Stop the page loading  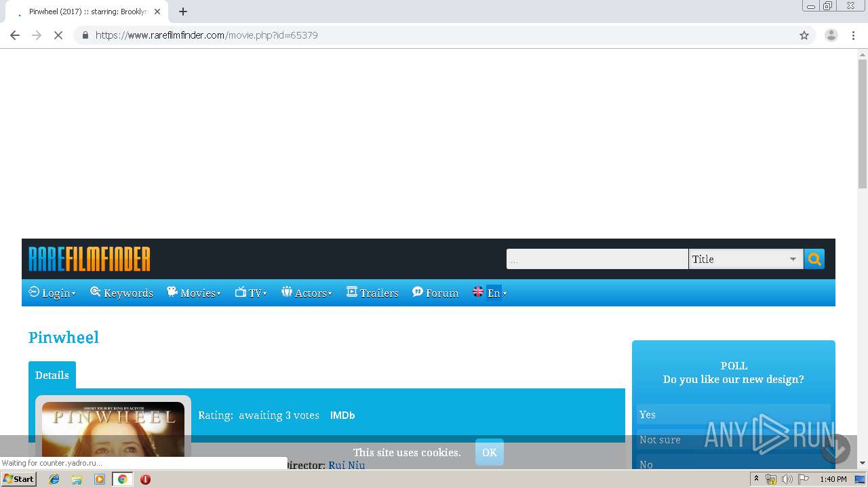coord(58,35)
